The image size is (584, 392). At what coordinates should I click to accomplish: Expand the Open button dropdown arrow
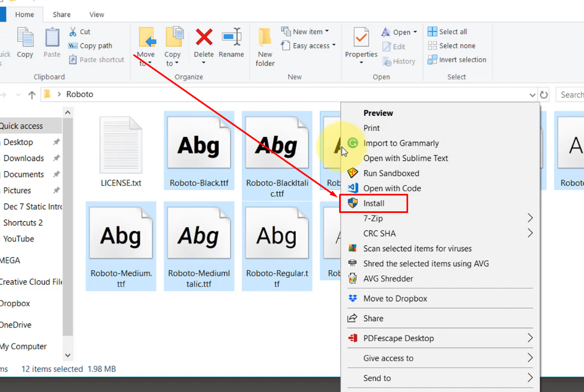[415, 32]
